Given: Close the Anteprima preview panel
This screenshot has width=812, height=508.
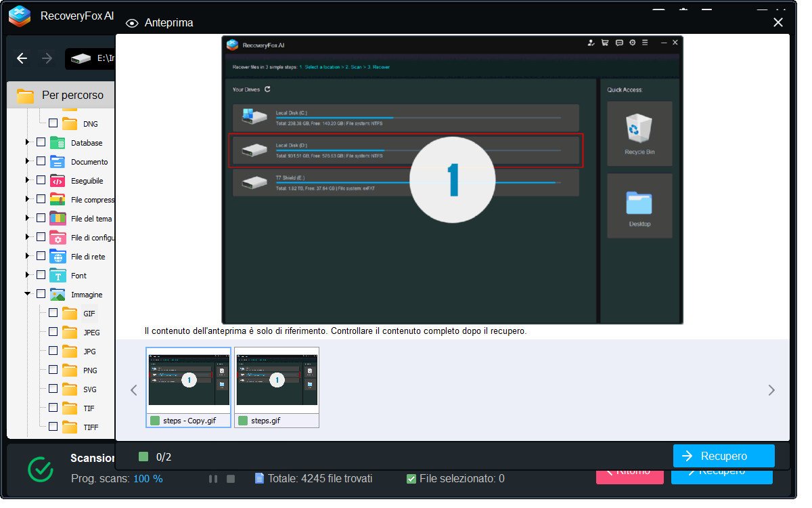Looking at the screenshot, I should pyautogui.click(x=778, y=22).
